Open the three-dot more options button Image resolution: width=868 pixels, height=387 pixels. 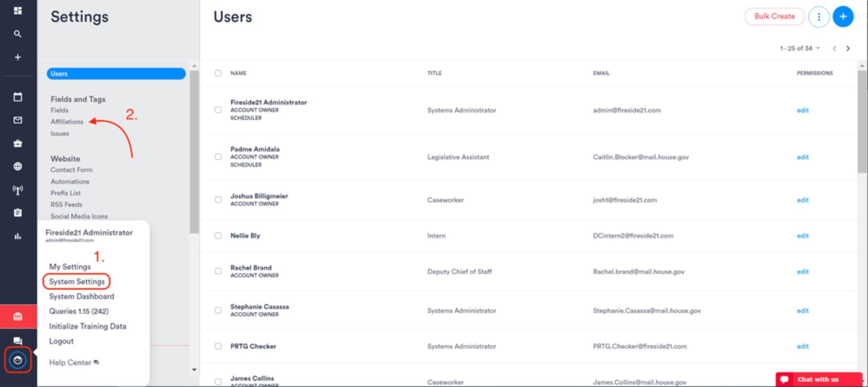click(x=819, y=17)
